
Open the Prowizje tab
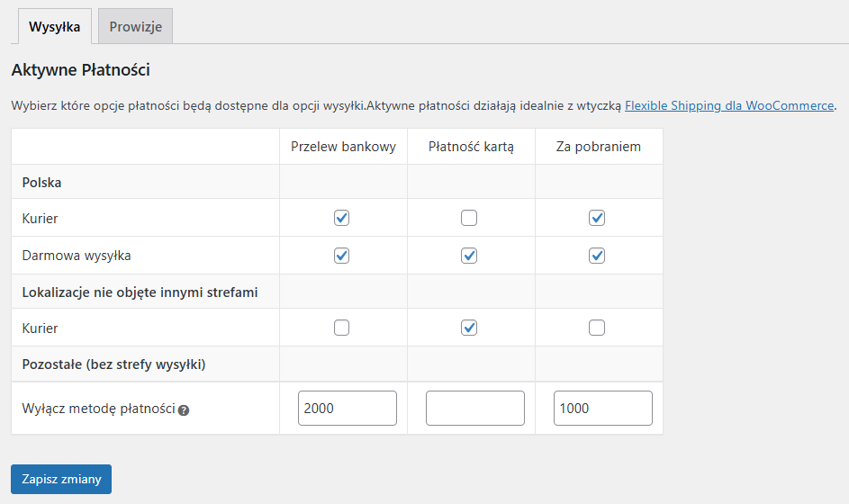click(x=135, y=26)
